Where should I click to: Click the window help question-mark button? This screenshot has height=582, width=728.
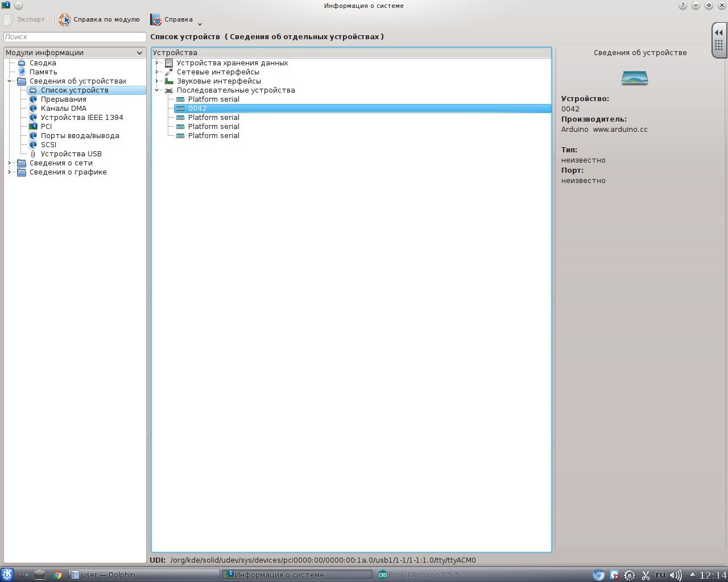682,6
